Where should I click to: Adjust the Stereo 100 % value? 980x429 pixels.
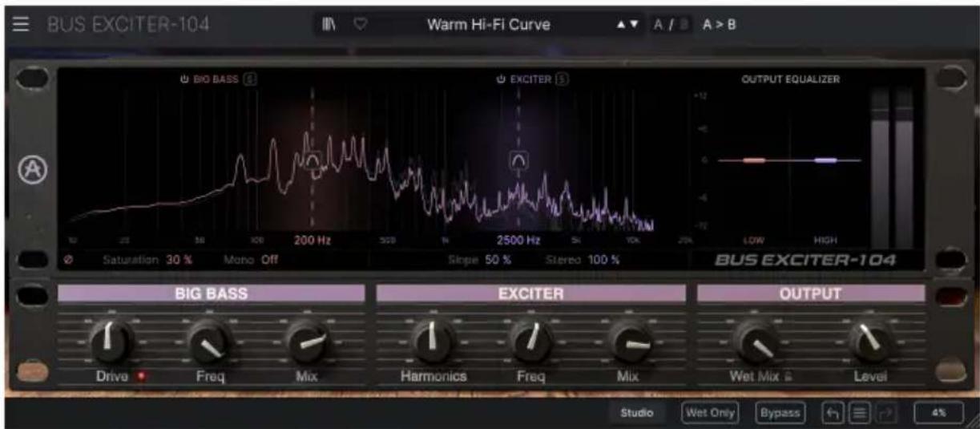coord(604,260)
